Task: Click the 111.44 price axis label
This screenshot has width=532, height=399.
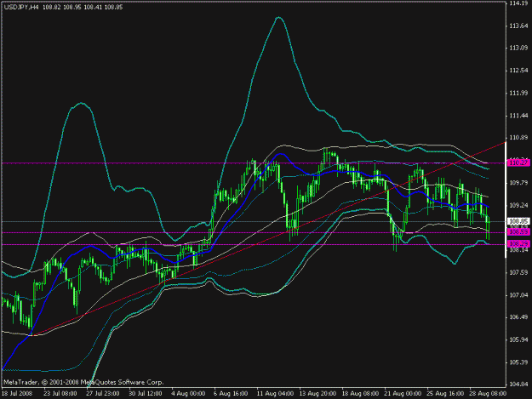Action: tap(518, 116)
